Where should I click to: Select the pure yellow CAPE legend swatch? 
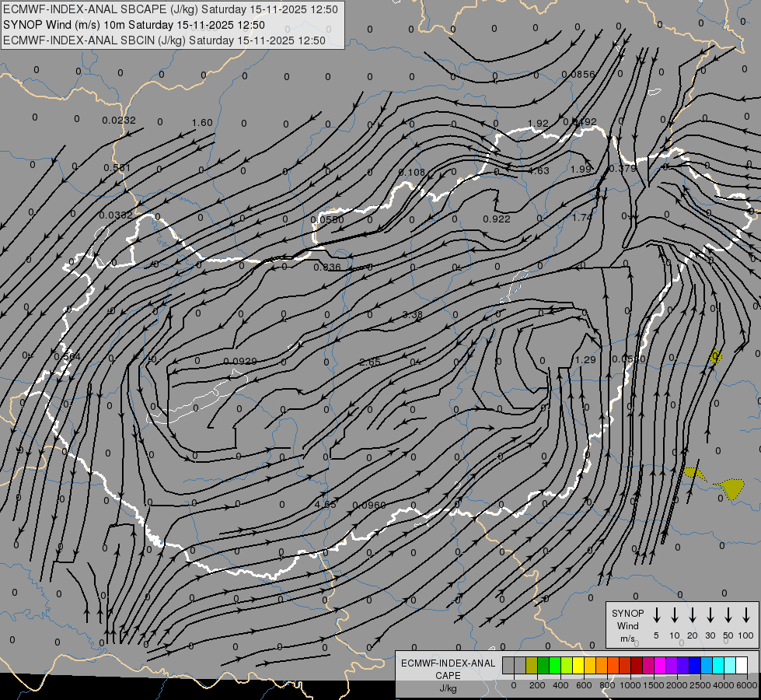pos(578,666)
